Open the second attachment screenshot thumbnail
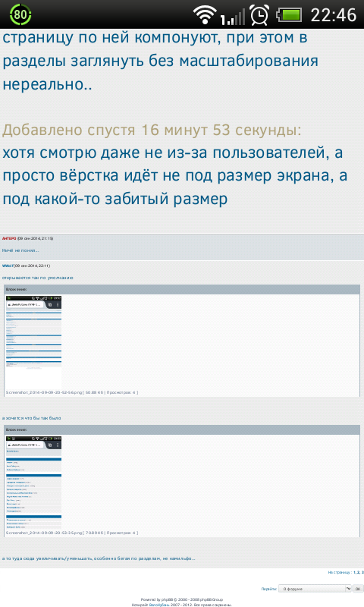Screen dimensions: 364x607 (x=33, y=483)
